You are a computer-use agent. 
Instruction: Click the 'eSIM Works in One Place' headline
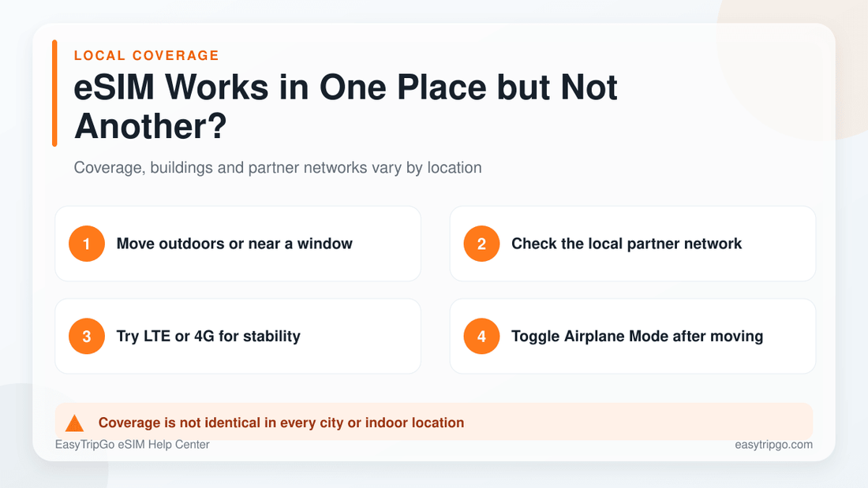point(346,106)
